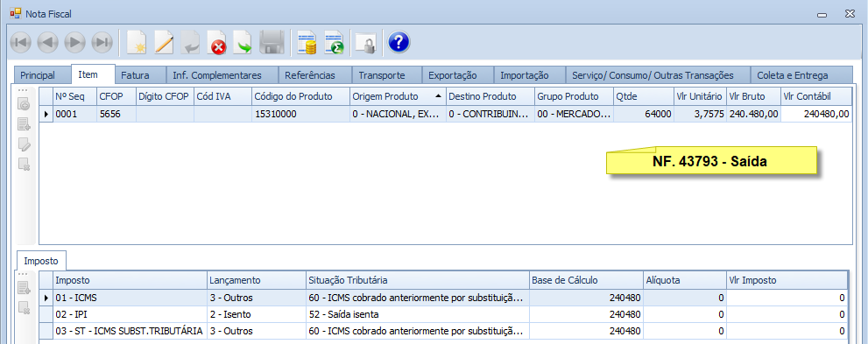Click the Vlr Contábil column header
The height and width of the screenshot is (344, 868).
[816, 96]
